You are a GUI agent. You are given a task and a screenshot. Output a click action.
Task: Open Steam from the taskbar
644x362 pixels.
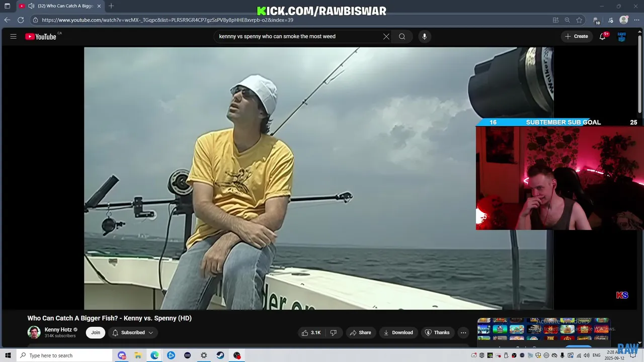click(x=220, y=355)
